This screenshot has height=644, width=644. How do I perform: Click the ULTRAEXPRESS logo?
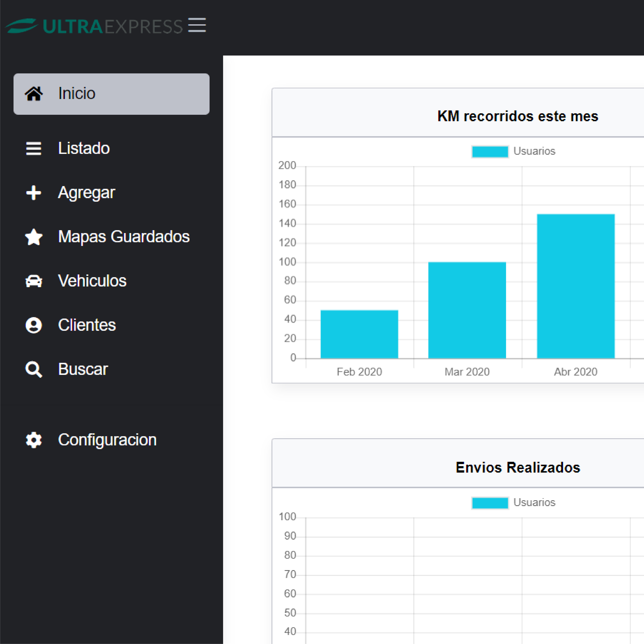[x=94, y=26]
